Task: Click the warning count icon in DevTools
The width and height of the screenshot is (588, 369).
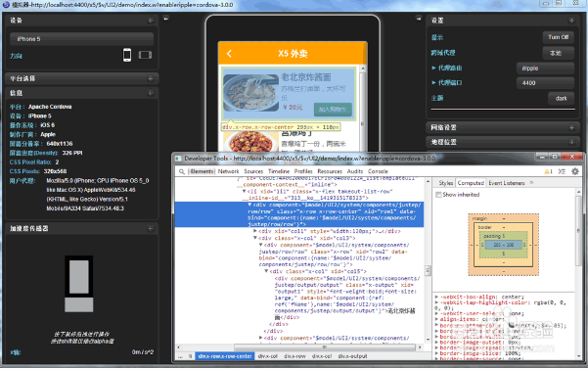Action: 548,171
